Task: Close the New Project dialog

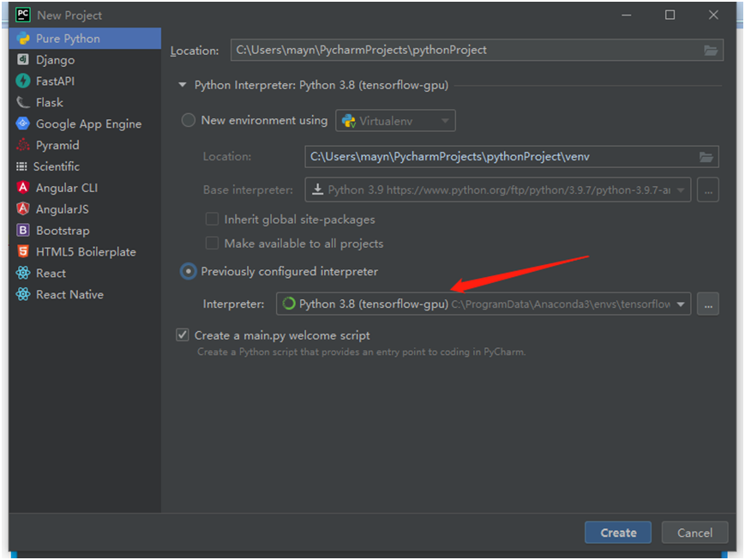Action: [713, 15]
